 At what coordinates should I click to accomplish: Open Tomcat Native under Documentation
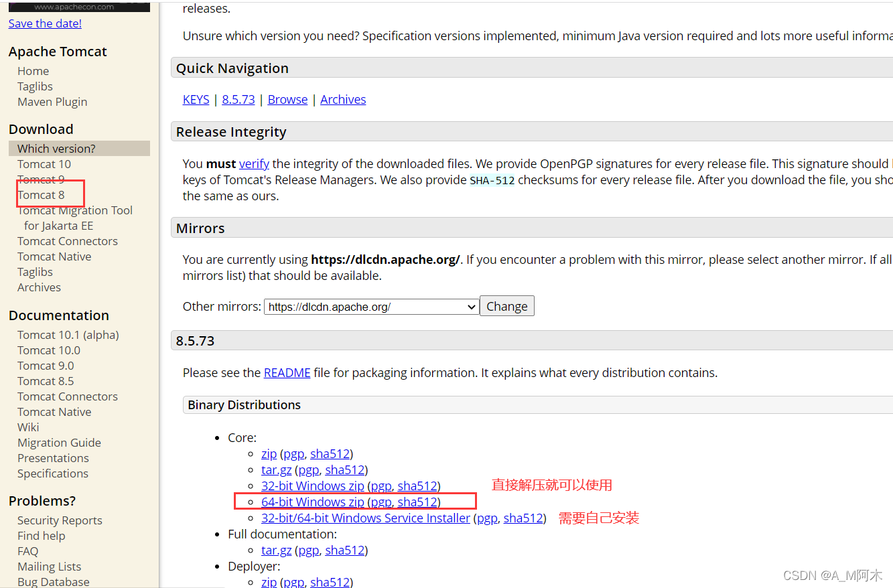[54, 412]
